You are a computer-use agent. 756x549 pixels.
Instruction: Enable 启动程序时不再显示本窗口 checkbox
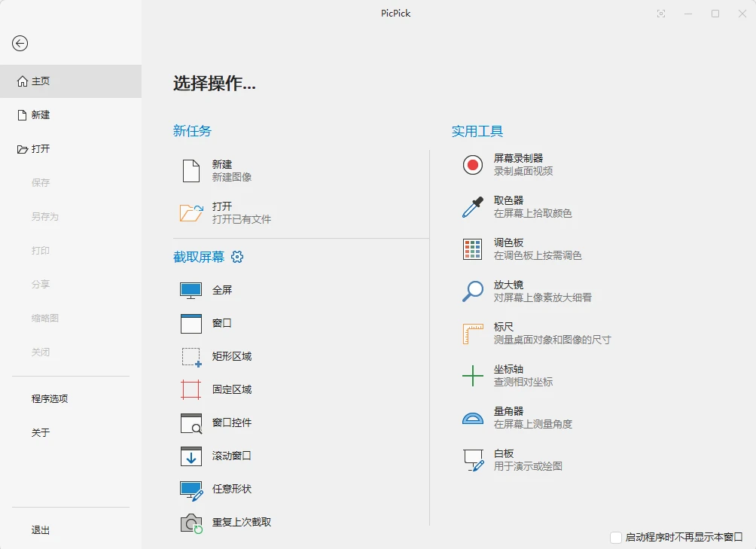[x=616, y=538]
